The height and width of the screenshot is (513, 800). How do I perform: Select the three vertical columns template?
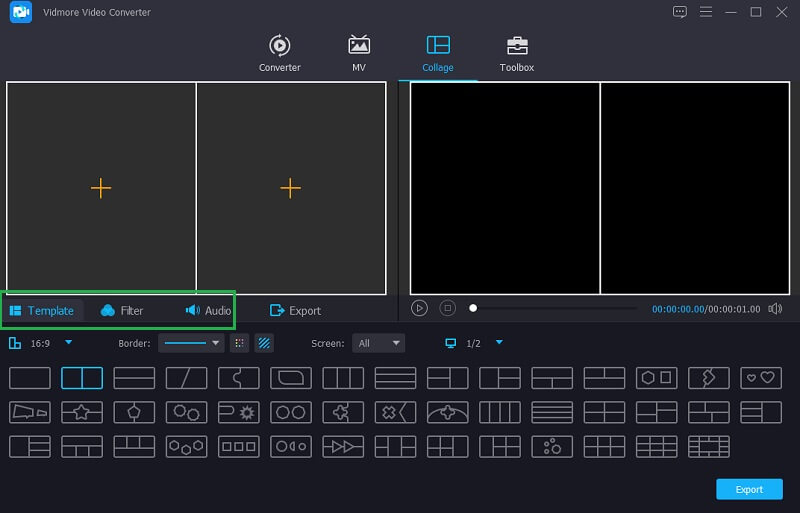343,378
